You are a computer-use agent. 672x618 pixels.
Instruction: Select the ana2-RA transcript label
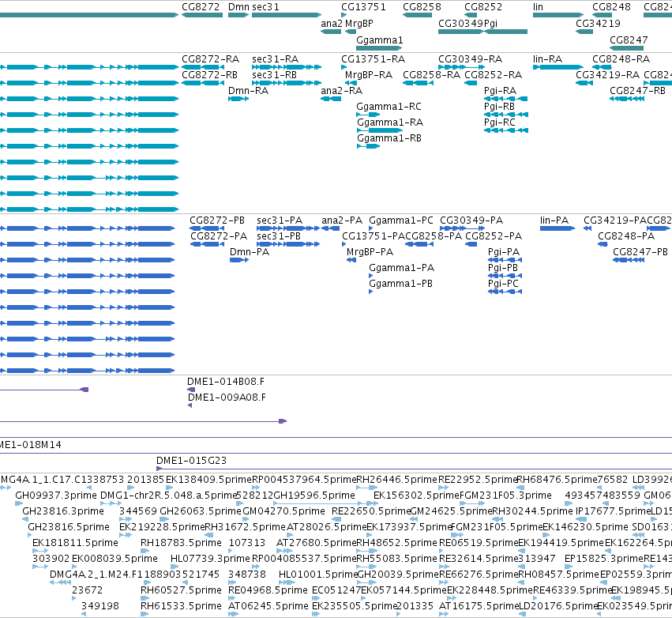[x=342, y=91]
